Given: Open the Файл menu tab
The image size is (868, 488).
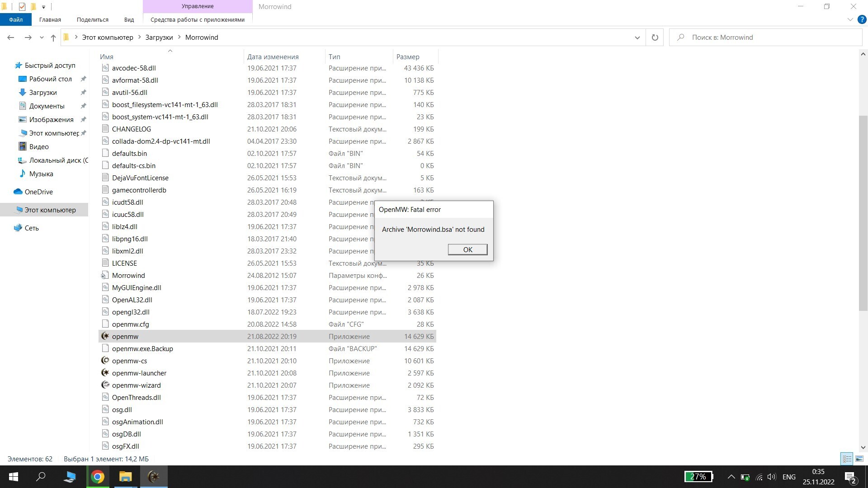Looking at the screenshot, I should (15, 19).
